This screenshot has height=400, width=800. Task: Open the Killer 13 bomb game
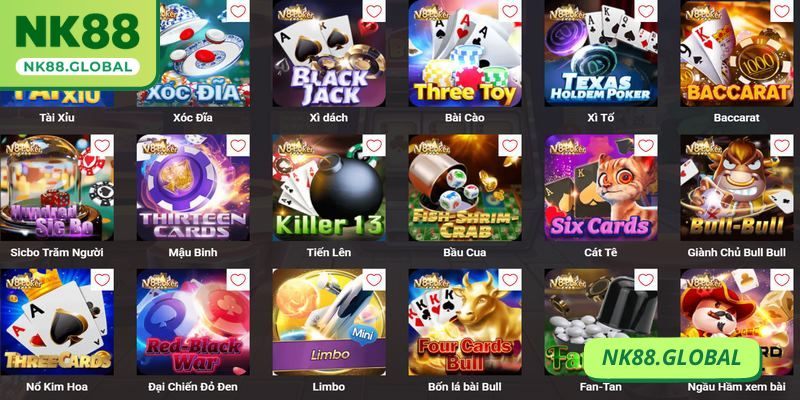pyautogui.click(x=329, y=188)
